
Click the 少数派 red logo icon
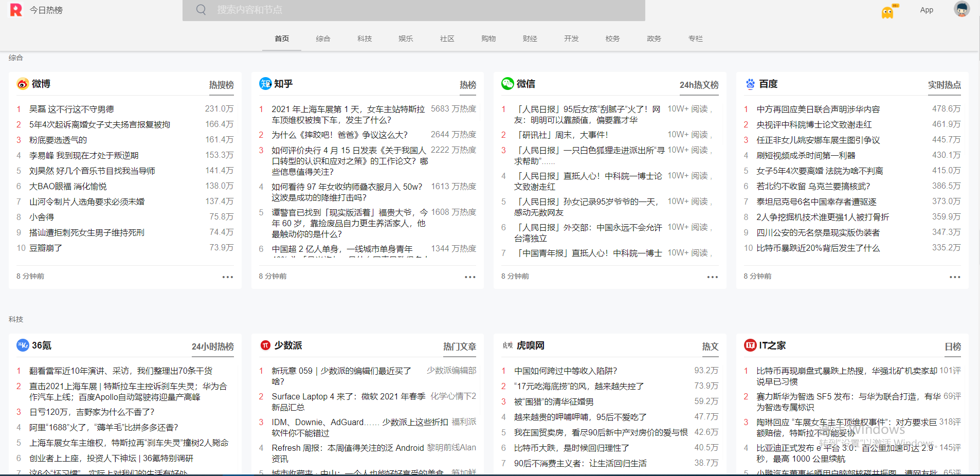(265, 345)
